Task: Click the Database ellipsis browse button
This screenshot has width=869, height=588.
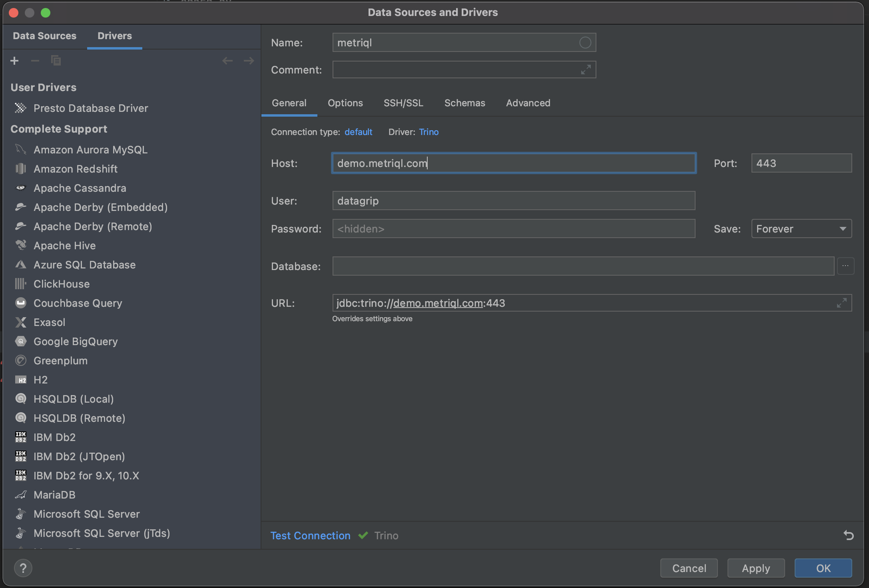Action: 845,266
